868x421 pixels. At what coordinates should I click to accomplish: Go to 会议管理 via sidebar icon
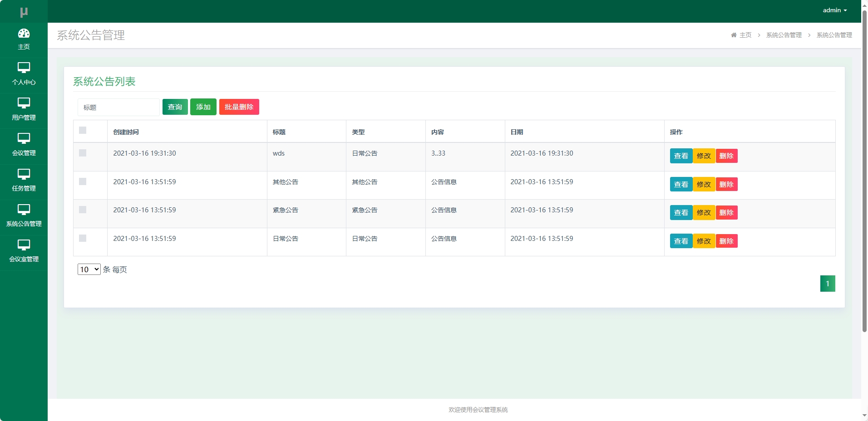coord(24,139)
